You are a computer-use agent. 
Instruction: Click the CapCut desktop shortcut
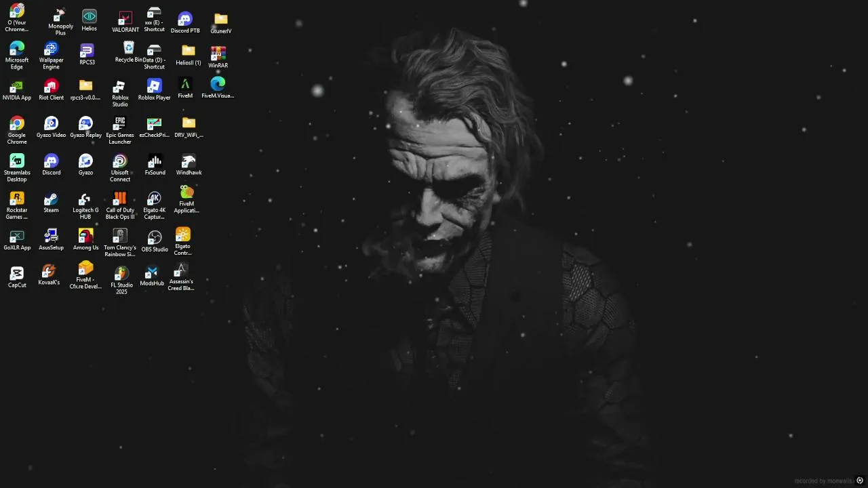click(x=17, y=277)
